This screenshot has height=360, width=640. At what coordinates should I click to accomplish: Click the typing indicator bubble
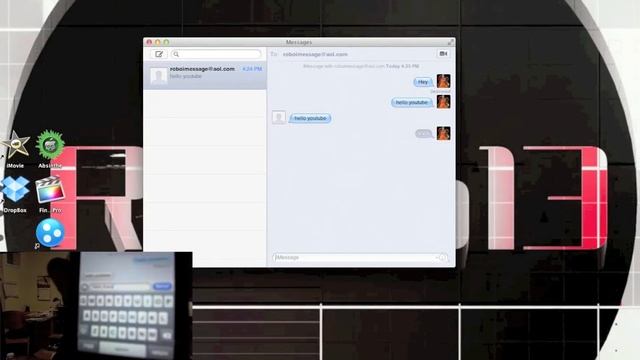pos(424,133)
